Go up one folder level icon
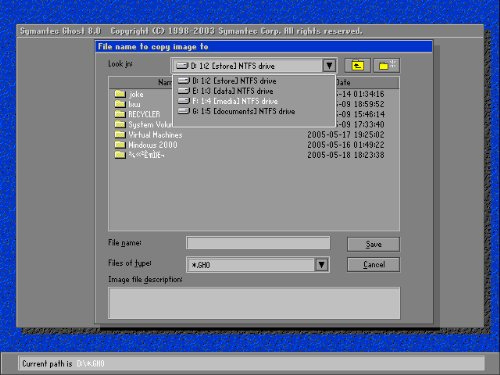This screenshot has width=500, height=375. 357,65
